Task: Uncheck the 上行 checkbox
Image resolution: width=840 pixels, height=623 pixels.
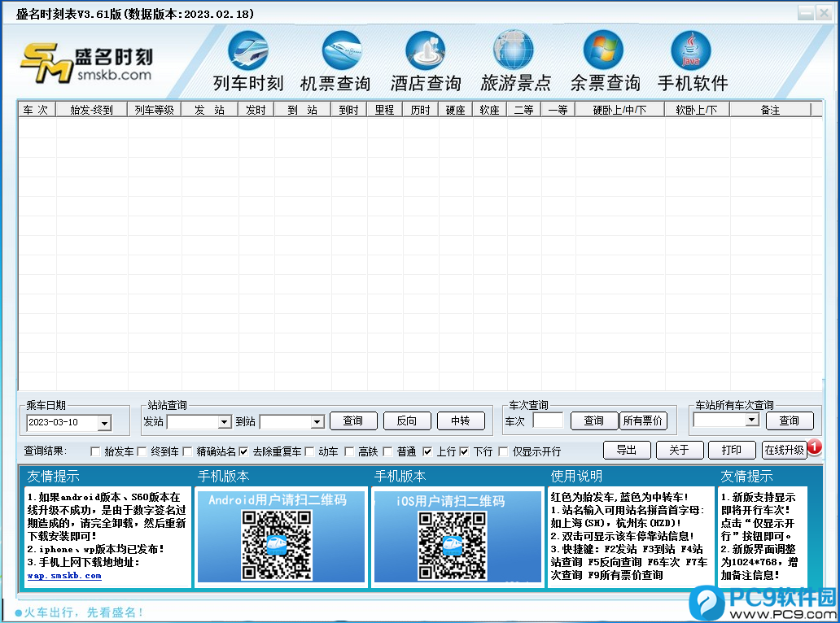Action: tap(427, 451)
